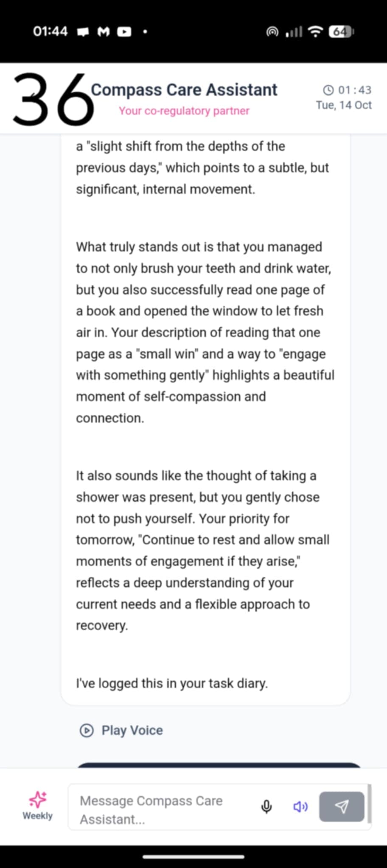
Task: Tap the Compass Care Assistant header title
Action: point(184,90)
